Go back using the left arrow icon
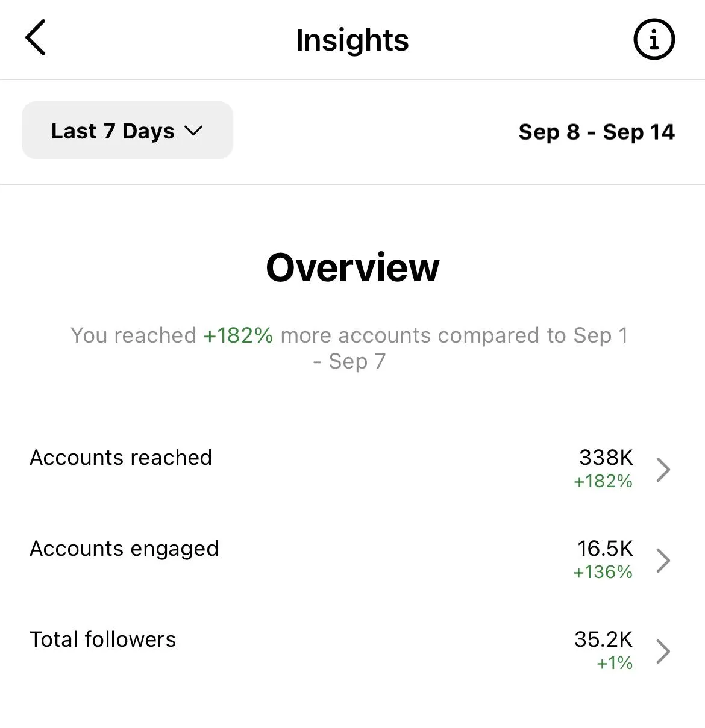Viewport: 705px width, 728px height. click(36, 38)
